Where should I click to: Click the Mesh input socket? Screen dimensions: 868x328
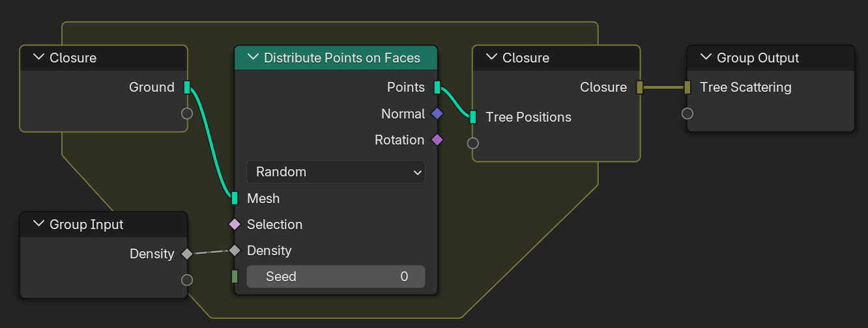[x=235, y=198]
